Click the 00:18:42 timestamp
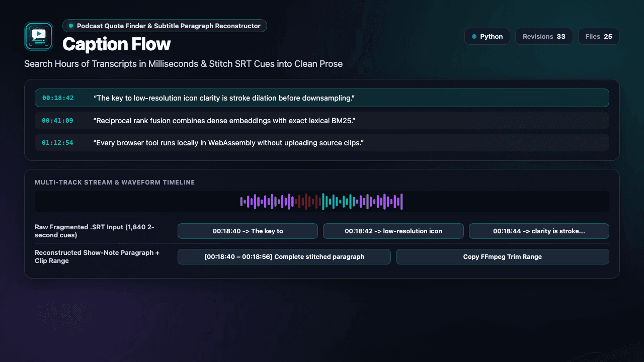The width and height of the screenshot is (644, 362). pyautogui.click(x=58, y=98)
